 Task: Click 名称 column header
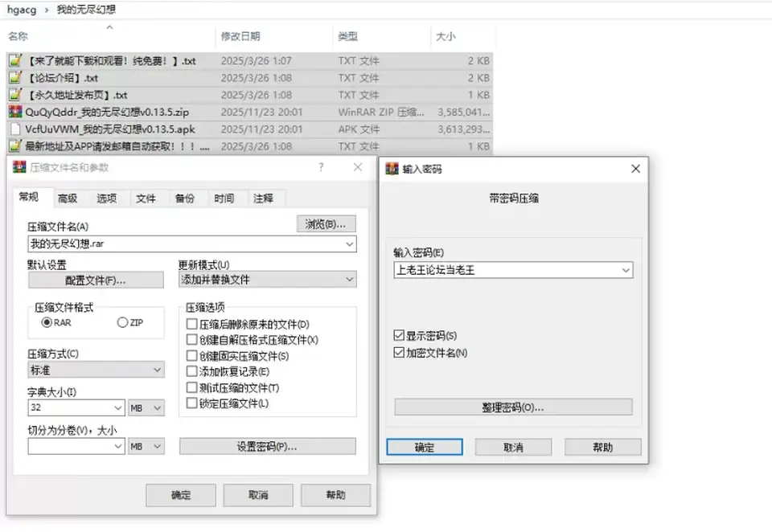(18, 36)
